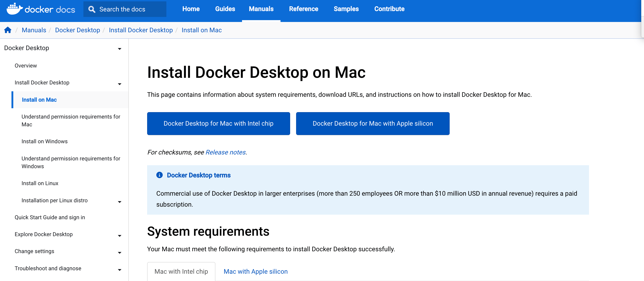Open Install on Windows sidebar item
Image resolution: width=644 pixels, height=281 pixels.
(44, 141)
